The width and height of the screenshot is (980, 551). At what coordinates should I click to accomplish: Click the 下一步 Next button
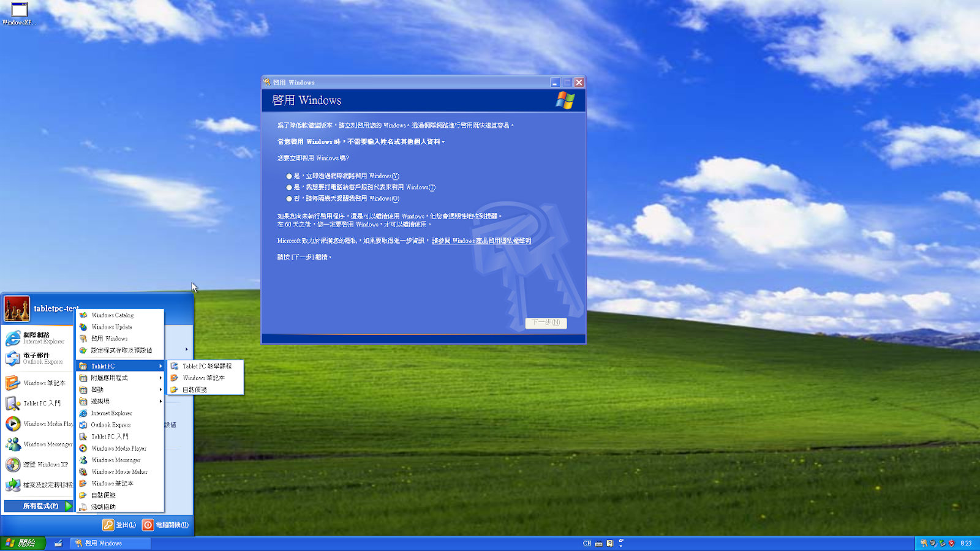point(546,323)
